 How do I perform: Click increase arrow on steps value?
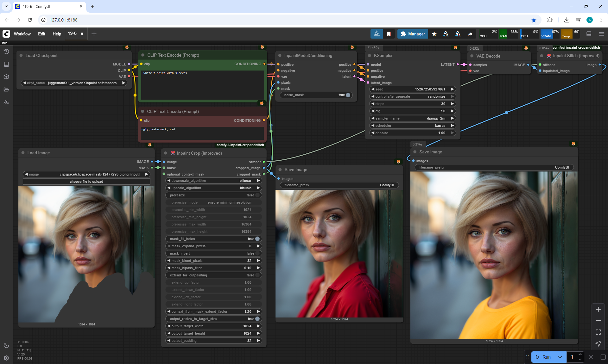[x=453, y=104]
